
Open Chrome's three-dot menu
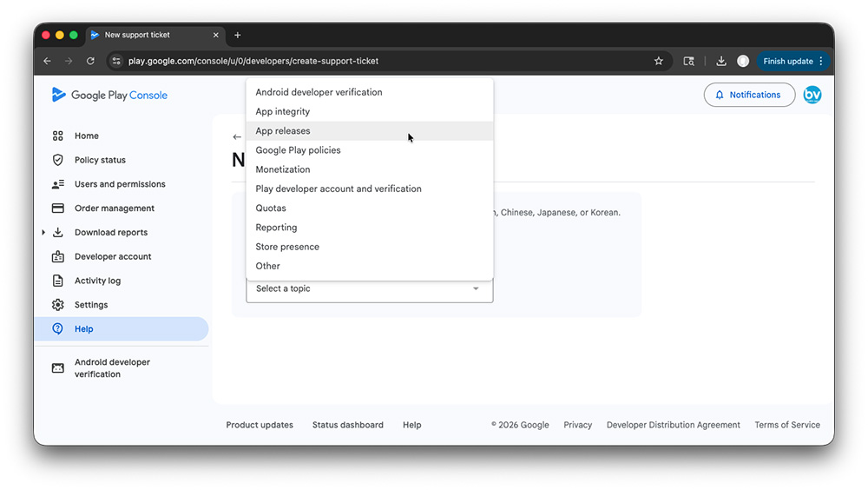point(821,61)
